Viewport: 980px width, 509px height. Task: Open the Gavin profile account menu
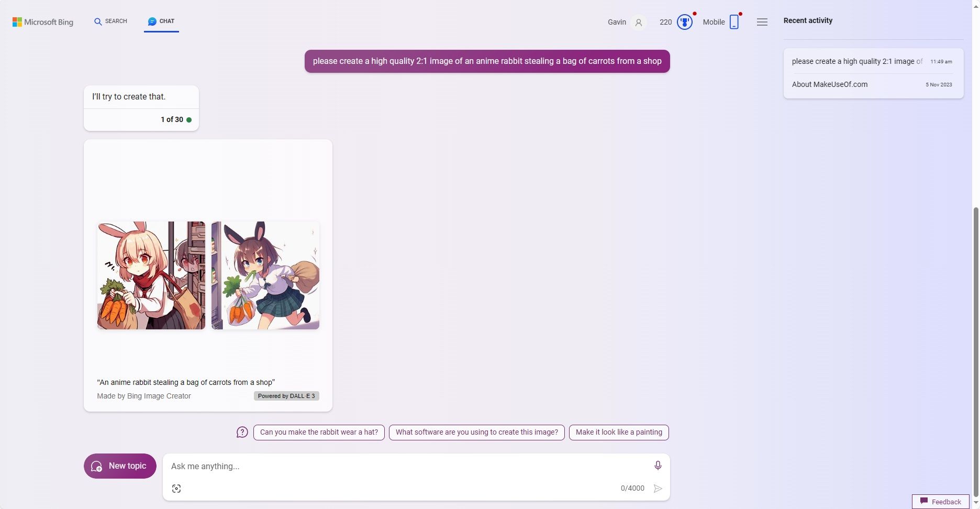(x=626, y=22)
